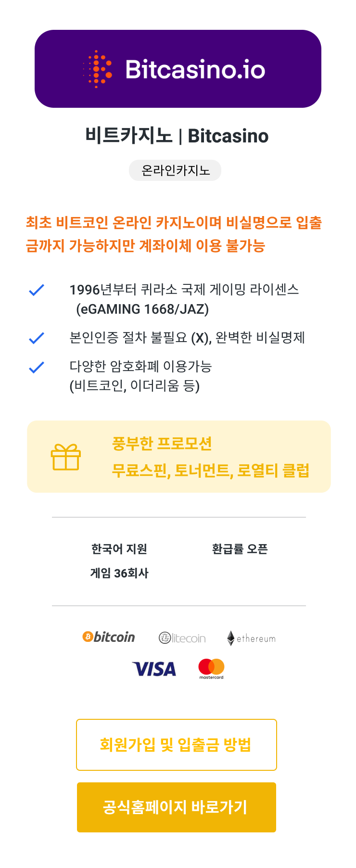Screen dimensions: 356x868
Task: Click the 게임 36회사 label
Action: [119, 573]
